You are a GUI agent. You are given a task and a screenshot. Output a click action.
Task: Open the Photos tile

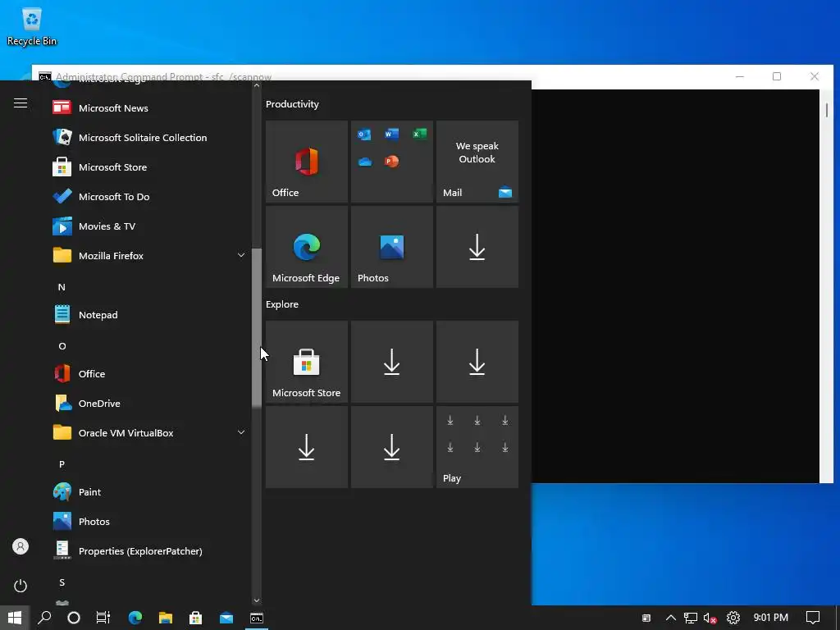391,247
